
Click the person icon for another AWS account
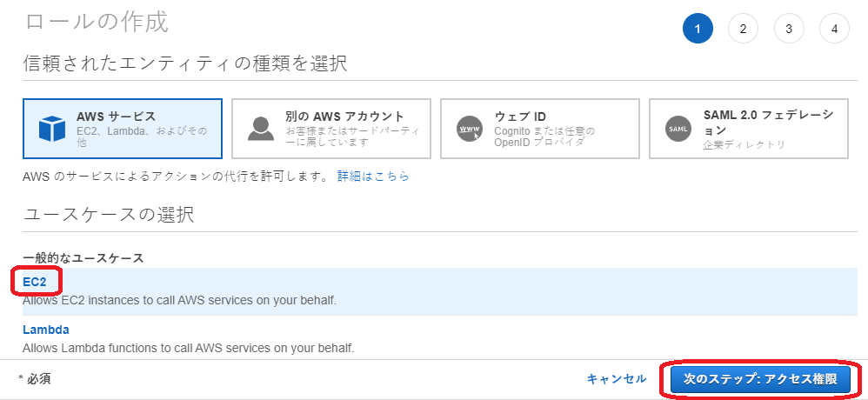point(261,129)
